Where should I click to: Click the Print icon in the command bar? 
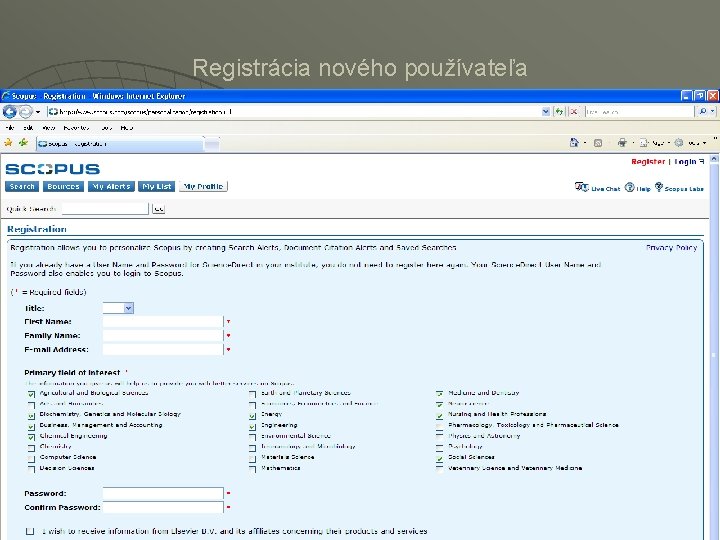[x=622, y=143]
